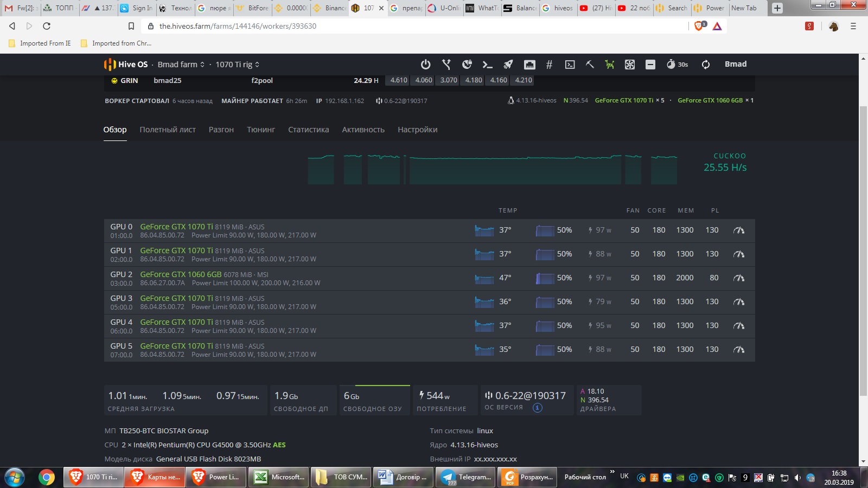Click the GPU 0 temperature graph thumbnail
Viewport: 868px width, 488px height.
pos(484,230)
